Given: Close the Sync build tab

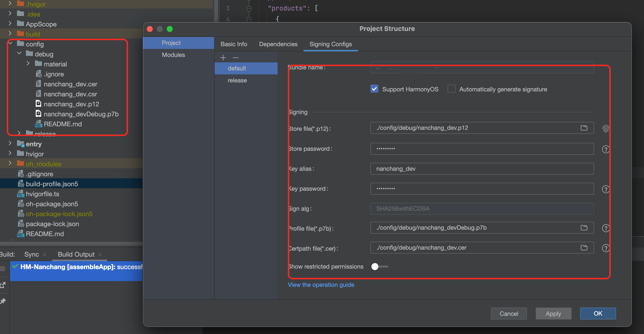Looking at the screenshot, I should tap(44, 255).
